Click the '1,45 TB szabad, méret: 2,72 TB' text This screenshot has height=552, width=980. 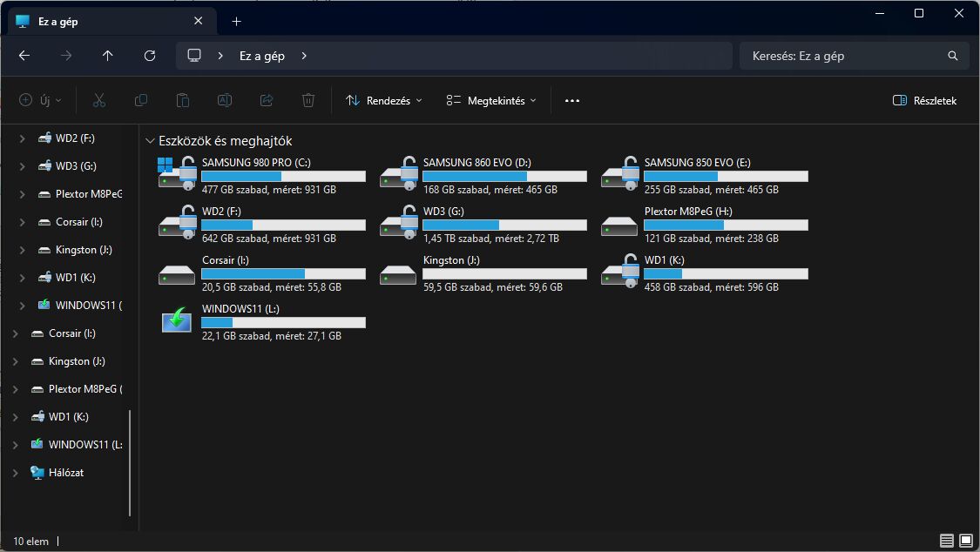(490, 239)
